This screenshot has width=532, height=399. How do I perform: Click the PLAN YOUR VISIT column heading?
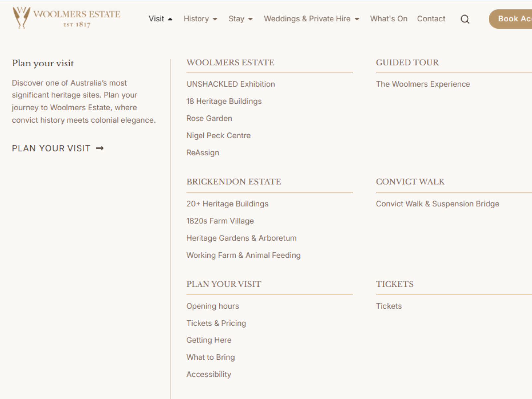[x=224, y=284]
